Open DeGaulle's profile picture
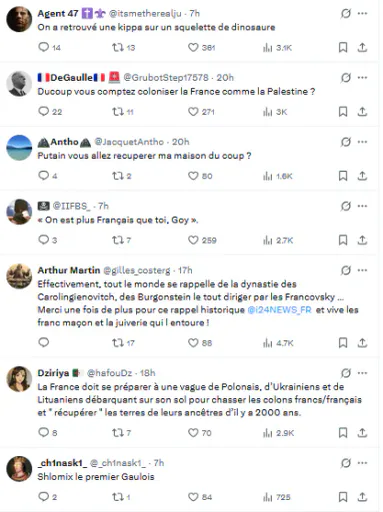The height and width of the screenshot is (512, 383). [x=19, y=84]
